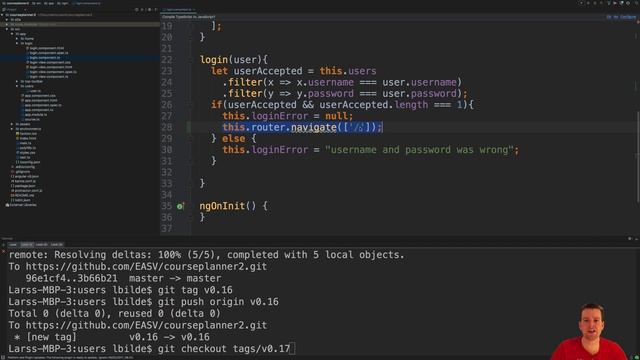Add new terminal session with plus icon
This screenshot has height=360, width=640.
pos(3,244)
